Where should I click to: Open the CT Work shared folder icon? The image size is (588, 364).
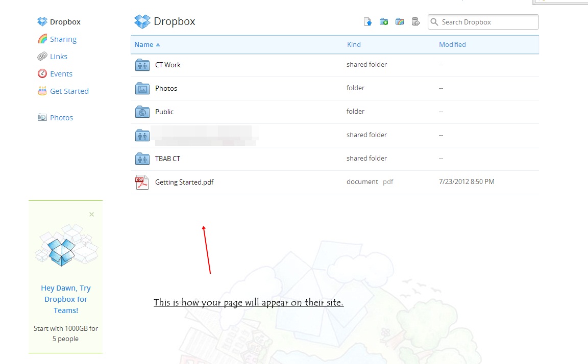point(142,65)
